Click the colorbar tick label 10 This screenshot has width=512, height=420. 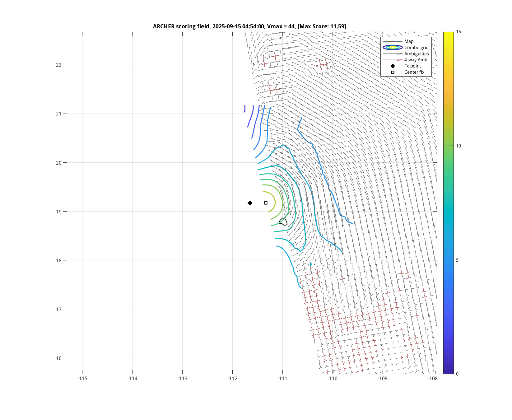tap(458, 146)
